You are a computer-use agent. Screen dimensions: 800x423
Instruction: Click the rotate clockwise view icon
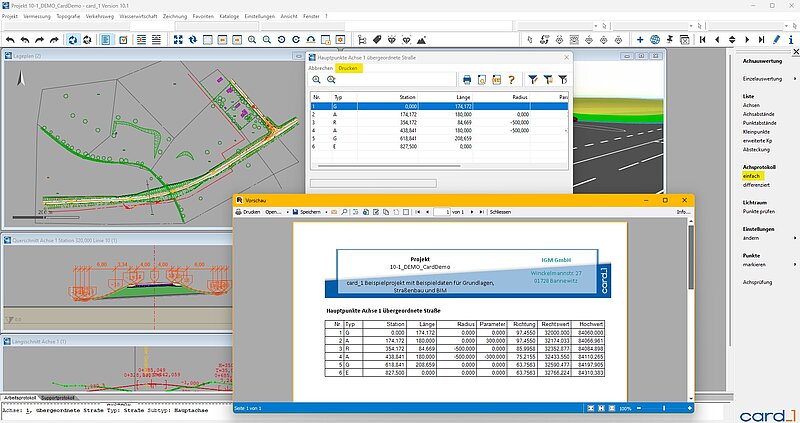296,40
